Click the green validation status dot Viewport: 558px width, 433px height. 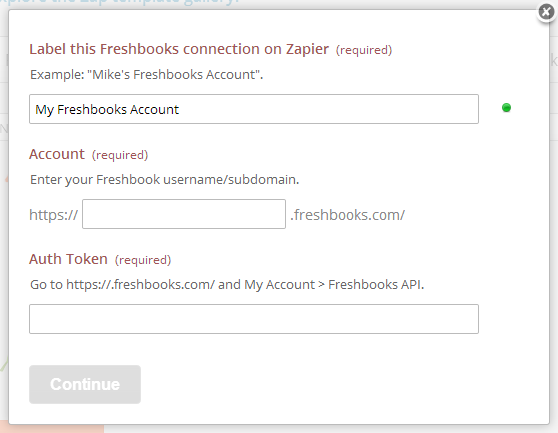[506, 107]
